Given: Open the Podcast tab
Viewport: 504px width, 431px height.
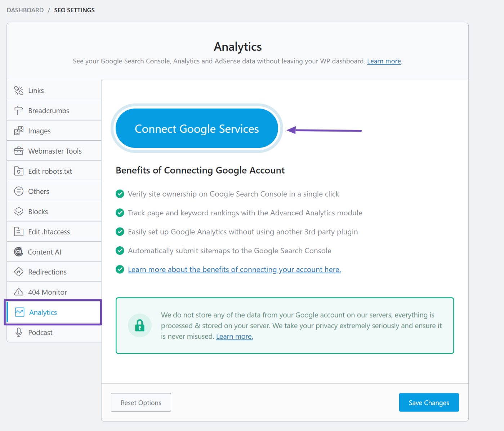Looking at the screenshot, I should (54, 333).
